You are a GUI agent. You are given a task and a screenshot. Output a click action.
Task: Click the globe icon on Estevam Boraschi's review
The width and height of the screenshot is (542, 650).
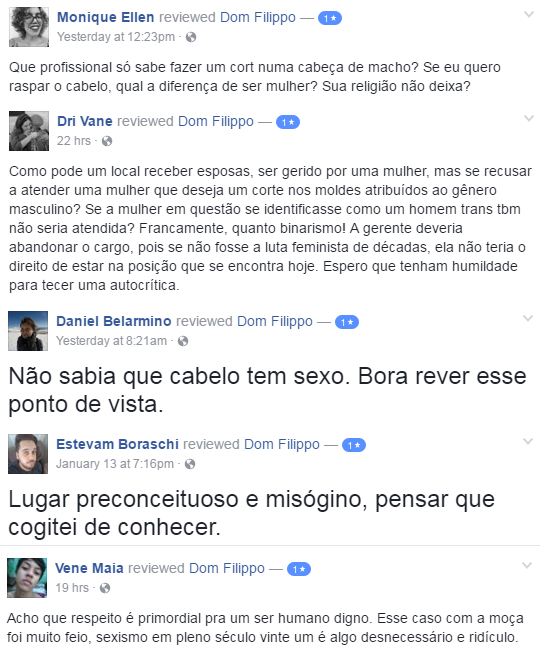[190, 464]
